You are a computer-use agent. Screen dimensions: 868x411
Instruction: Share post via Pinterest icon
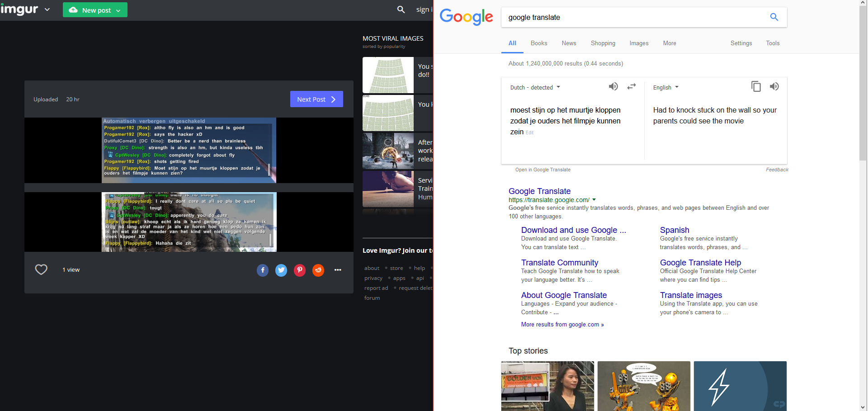pyautogui.click(x=300, y=270)
